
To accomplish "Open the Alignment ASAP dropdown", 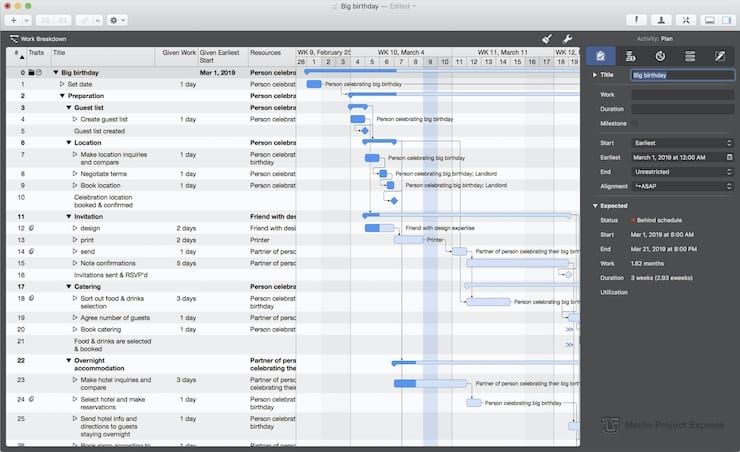I will point(683,186).
